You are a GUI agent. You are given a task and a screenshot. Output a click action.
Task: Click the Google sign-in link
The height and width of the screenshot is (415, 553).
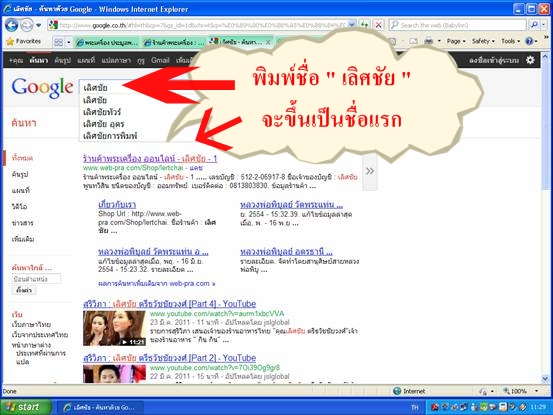(x=494, y=60)
